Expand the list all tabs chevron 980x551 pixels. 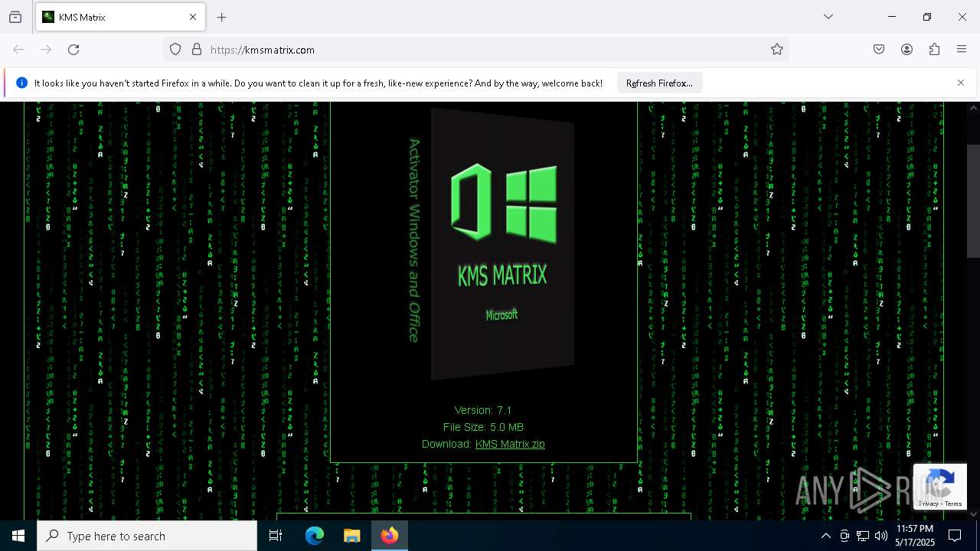coord(828,17)
